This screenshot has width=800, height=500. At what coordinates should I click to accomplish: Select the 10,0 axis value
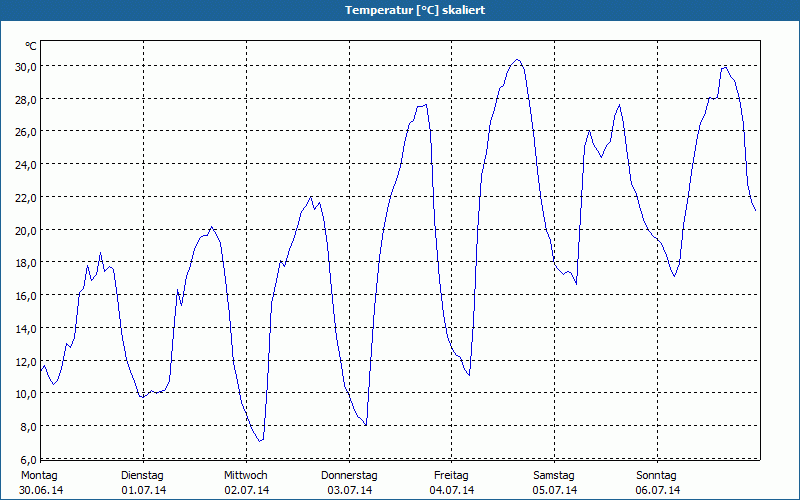pos(26,394)
